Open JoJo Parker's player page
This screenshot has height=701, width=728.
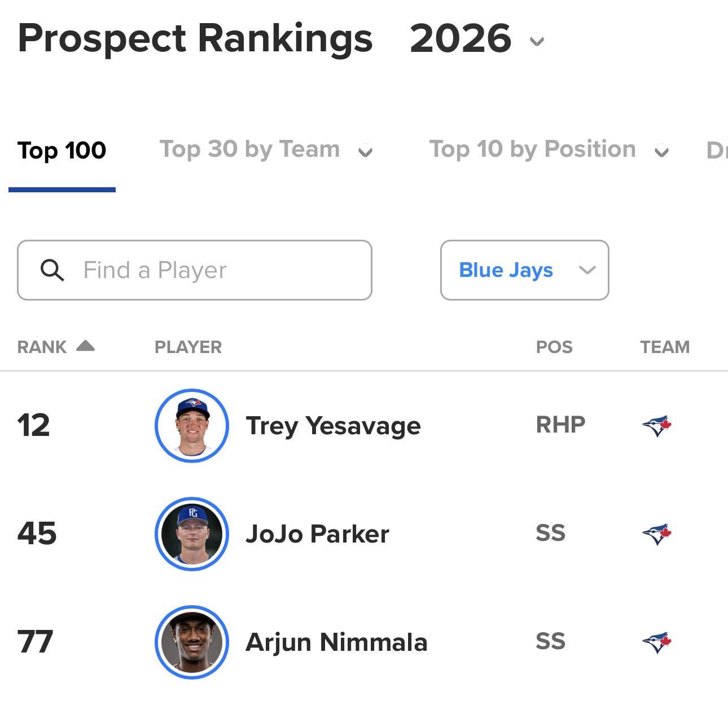pos(317,534)
